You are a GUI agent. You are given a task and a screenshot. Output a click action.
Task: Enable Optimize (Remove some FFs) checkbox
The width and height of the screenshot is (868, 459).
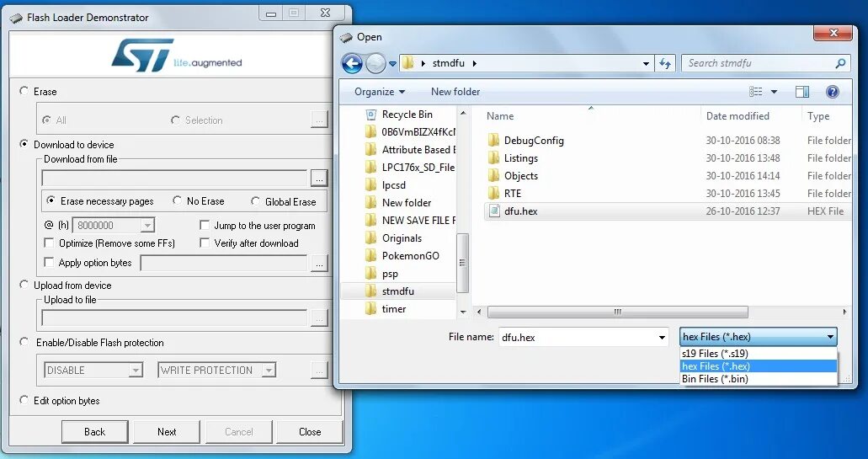click(x=50, y=243)
